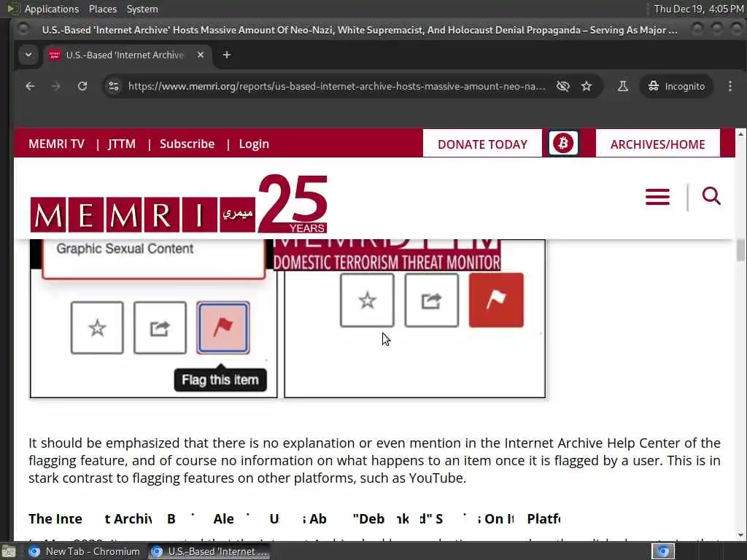The image size is (747, 560).
Task: Click the Graphic Sexual Content option
Action: 125,249
